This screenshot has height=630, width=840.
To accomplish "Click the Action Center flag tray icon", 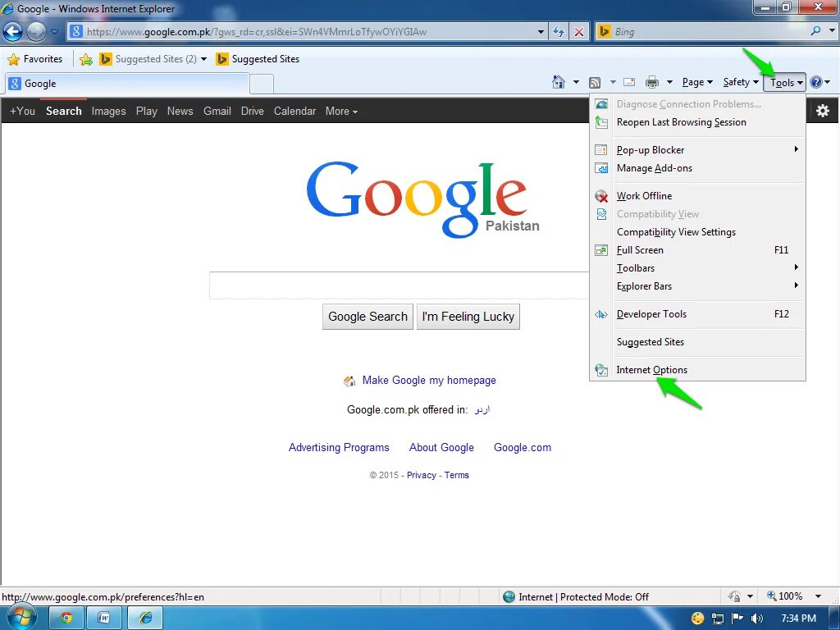I will (737, 619).
